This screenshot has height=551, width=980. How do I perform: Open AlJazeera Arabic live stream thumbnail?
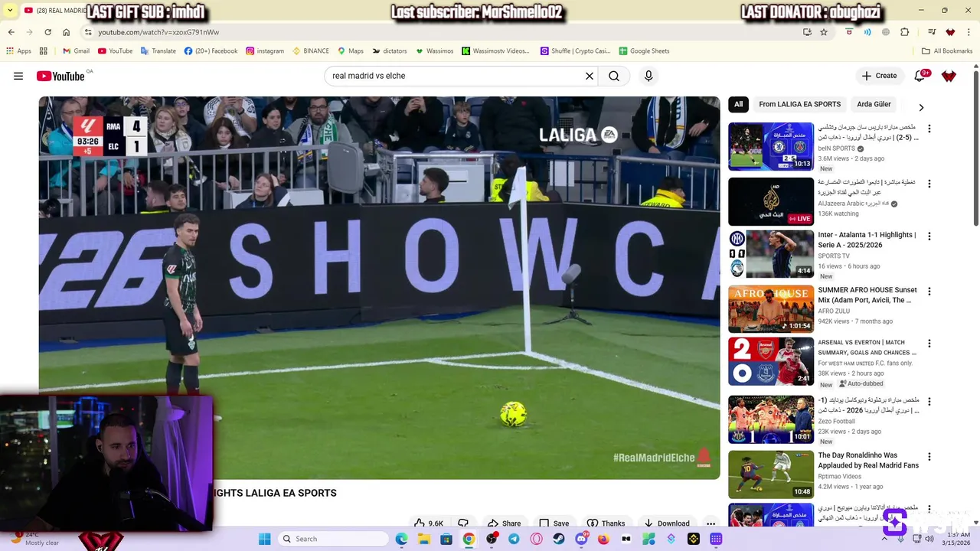pos(771,201)
